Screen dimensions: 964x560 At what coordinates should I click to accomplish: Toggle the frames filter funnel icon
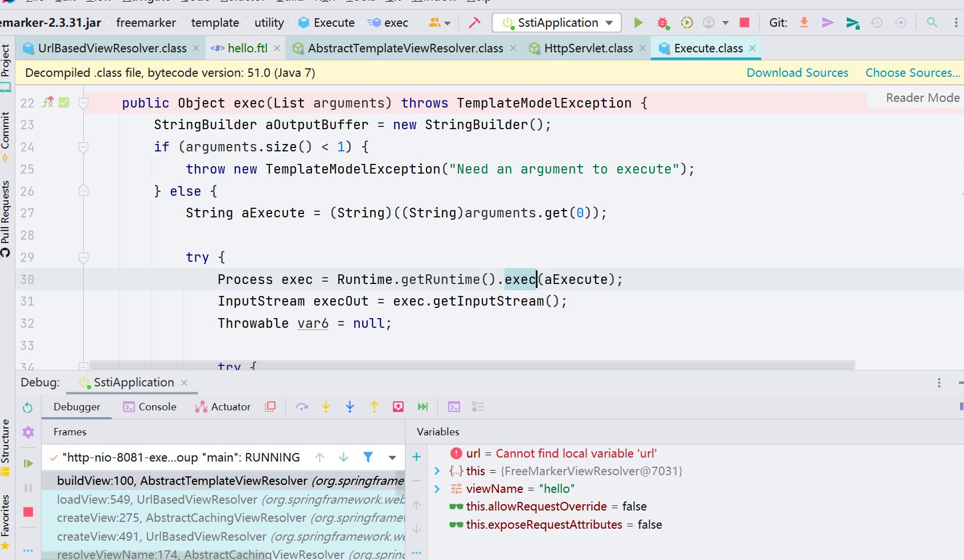(x=368, y=457)
